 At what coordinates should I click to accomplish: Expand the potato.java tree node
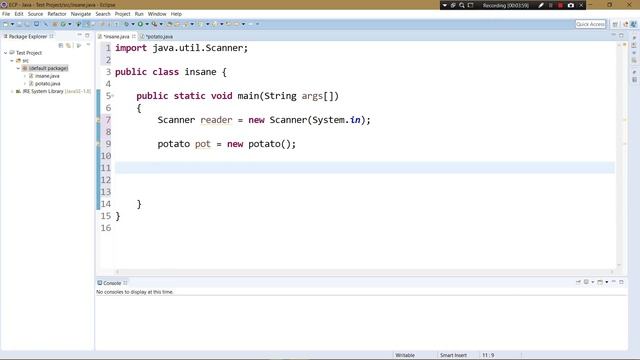(24, 84)
